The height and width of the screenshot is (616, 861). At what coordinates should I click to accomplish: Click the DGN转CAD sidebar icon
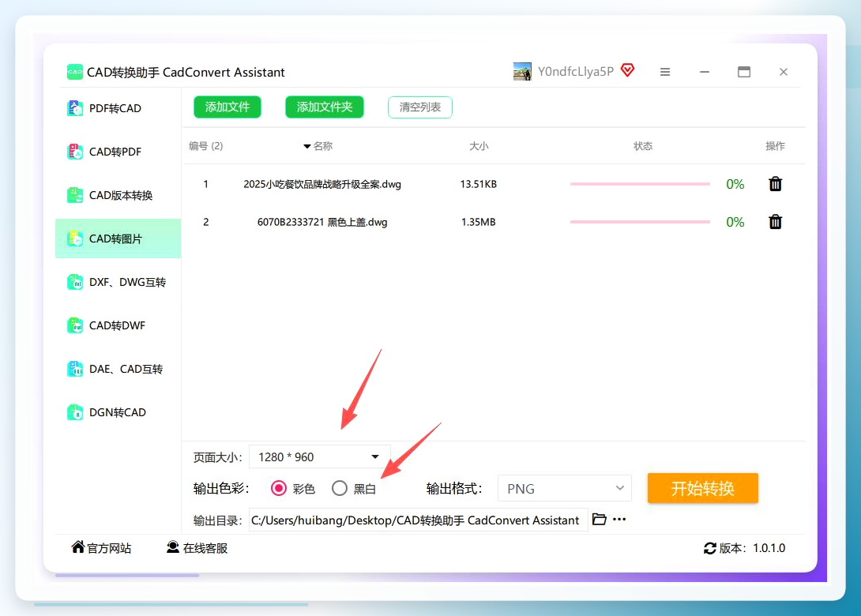point(75,412)
